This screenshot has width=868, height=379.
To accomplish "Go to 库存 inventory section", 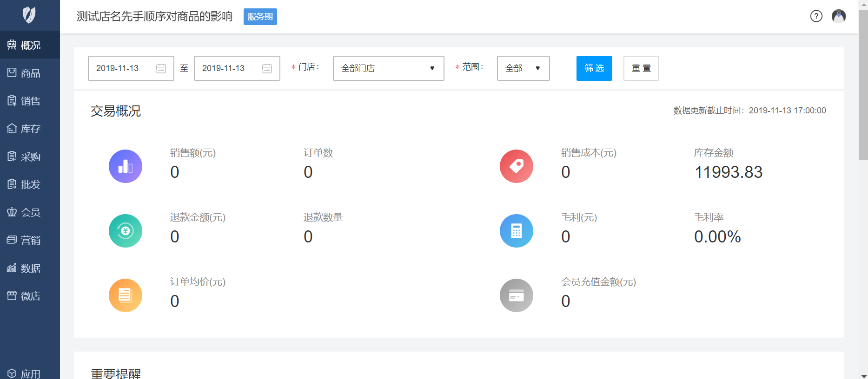I will 30,129.
